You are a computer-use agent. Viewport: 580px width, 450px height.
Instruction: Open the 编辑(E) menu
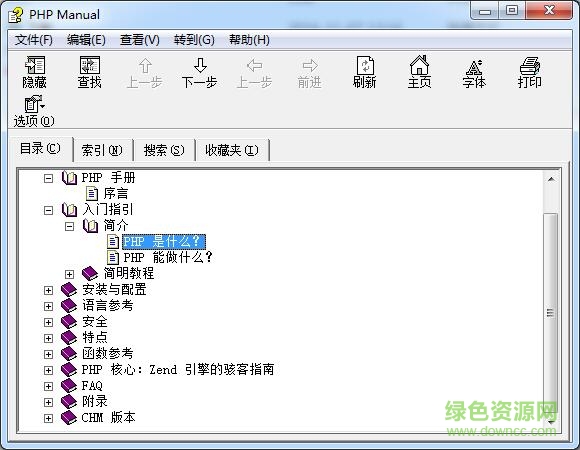[x=86, y=40]
